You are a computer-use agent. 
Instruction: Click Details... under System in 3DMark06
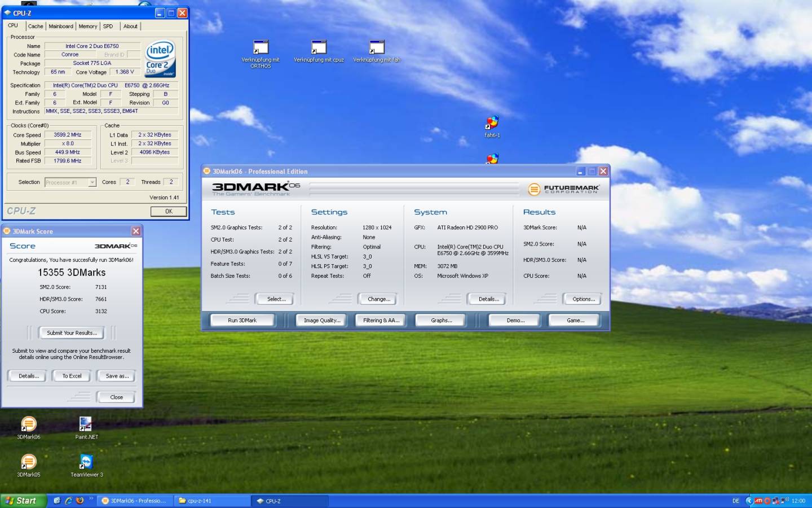(488, 299)
